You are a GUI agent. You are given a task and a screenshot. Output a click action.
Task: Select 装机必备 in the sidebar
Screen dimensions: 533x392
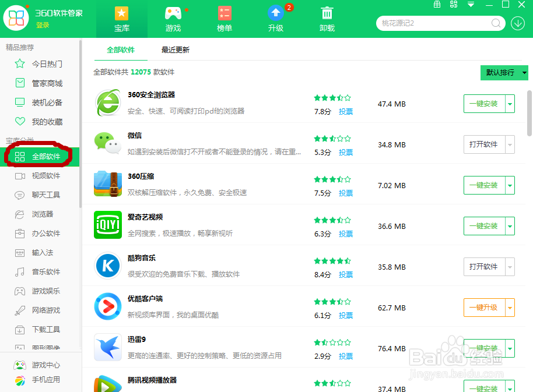pyautogui.click(x=40, y=103)
